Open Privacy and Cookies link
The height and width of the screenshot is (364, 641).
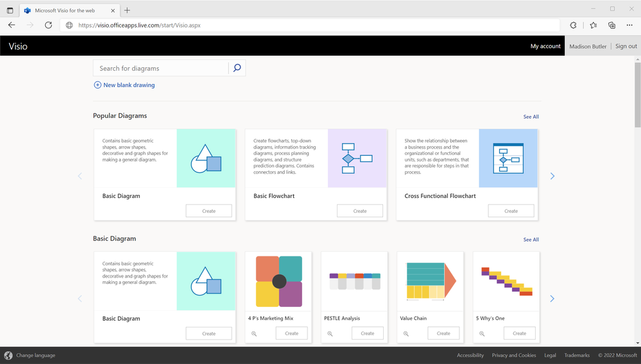click(x=514, y=356)
